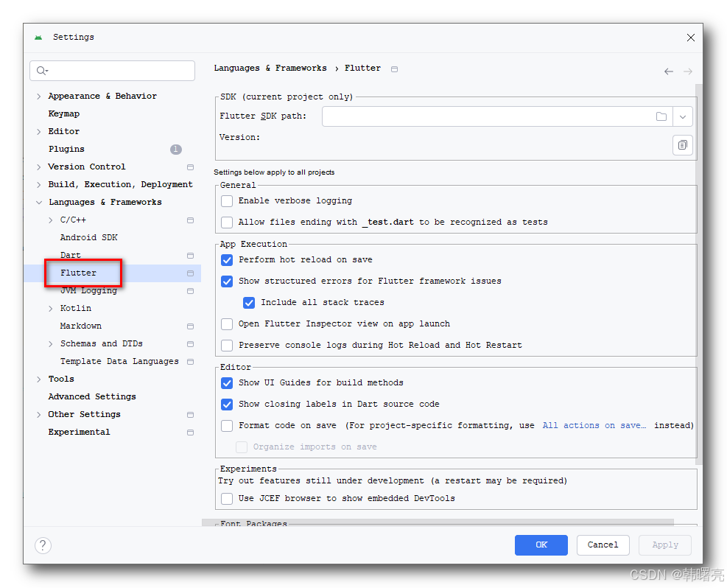Viewport: 727px width, 588px height.
Task: Check Preserve console logs during Hot Reload
Action: [x=227, y=346]
